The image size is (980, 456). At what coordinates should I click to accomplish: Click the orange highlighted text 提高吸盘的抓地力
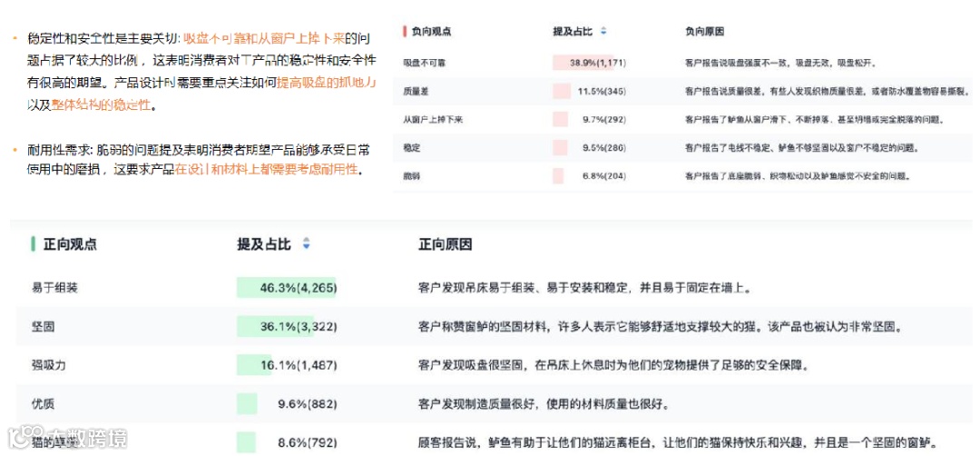[x=326, y=83]
